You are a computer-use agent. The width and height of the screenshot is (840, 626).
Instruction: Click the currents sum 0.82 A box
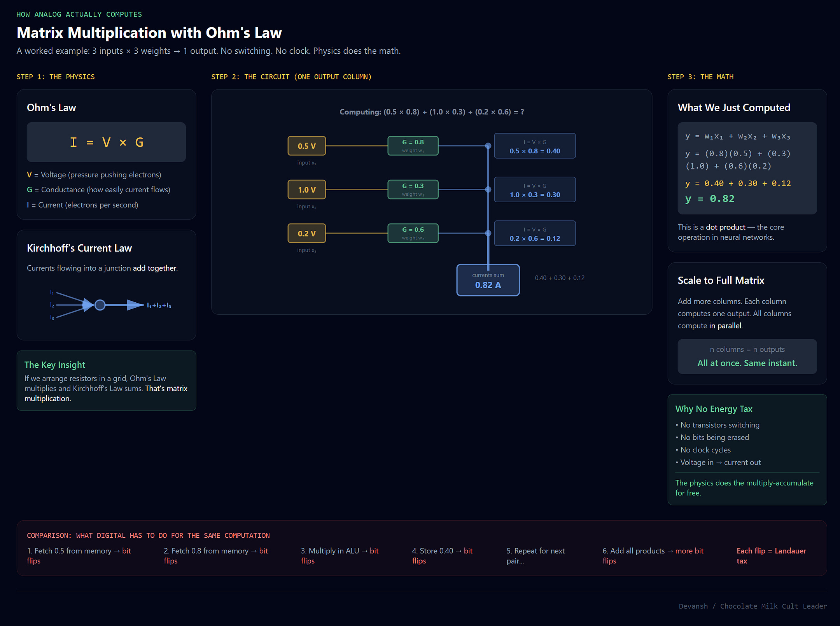click(x=488, y=281)
